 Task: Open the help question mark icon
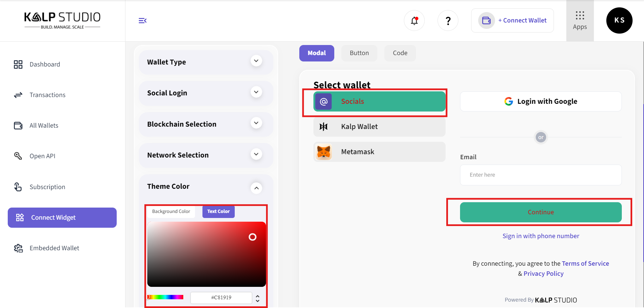(448, 21)
